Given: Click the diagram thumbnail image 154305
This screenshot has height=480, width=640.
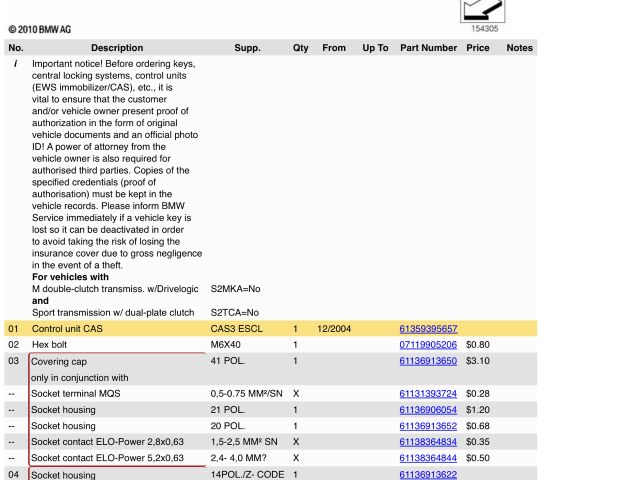Looking at the screenshot, I should coord(482,10).
